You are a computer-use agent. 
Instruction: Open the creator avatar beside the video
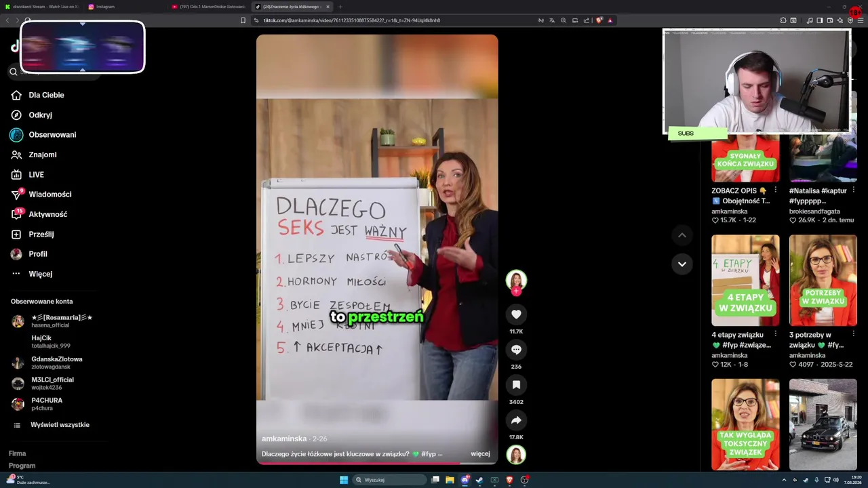click(x=516, y=280)
